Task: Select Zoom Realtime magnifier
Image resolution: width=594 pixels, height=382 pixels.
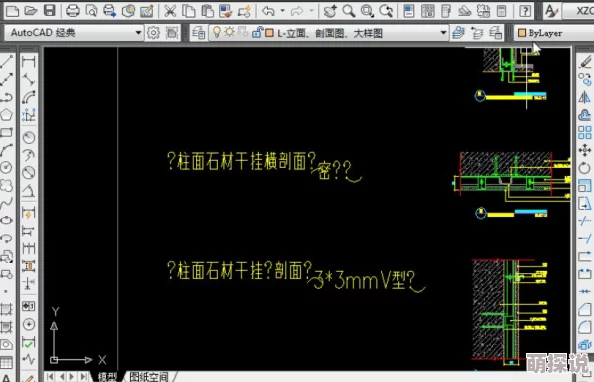Action: (349, 11)
